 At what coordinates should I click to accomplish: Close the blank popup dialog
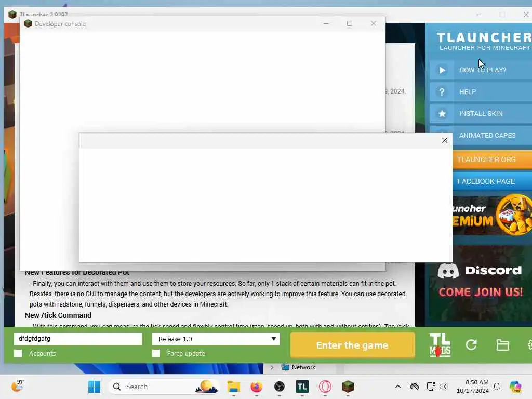pos(445,140)
